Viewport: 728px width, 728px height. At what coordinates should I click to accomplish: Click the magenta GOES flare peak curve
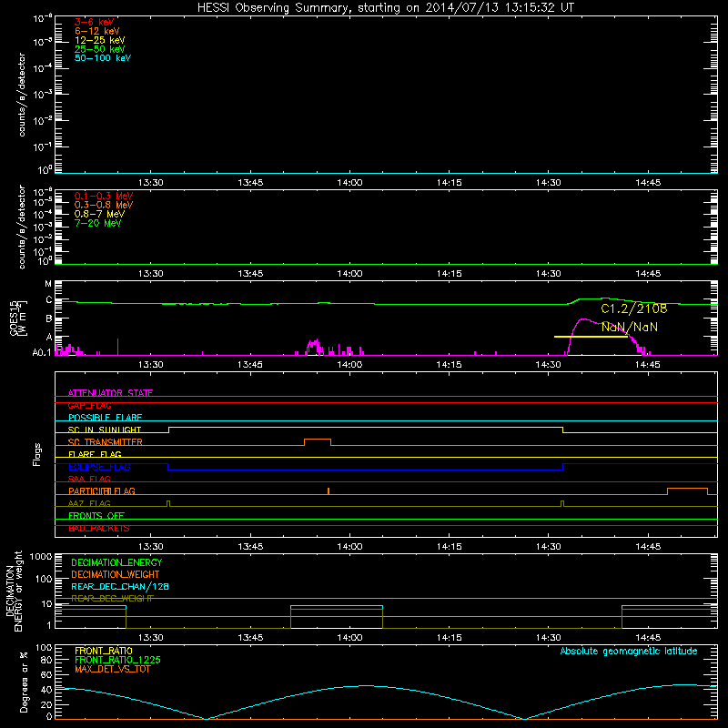[x=582, y=320]
